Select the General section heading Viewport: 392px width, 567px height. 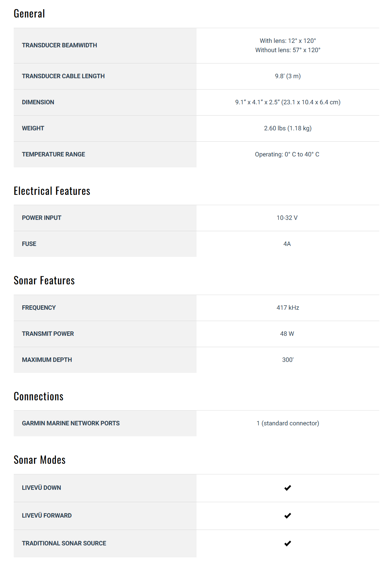29,14
